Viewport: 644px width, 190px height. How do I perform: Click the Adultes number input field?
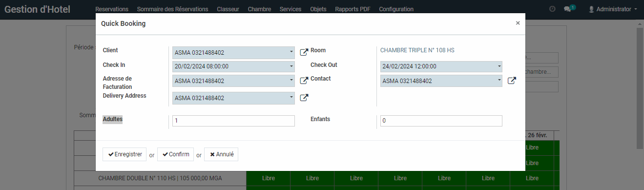(x=233, y=121)
